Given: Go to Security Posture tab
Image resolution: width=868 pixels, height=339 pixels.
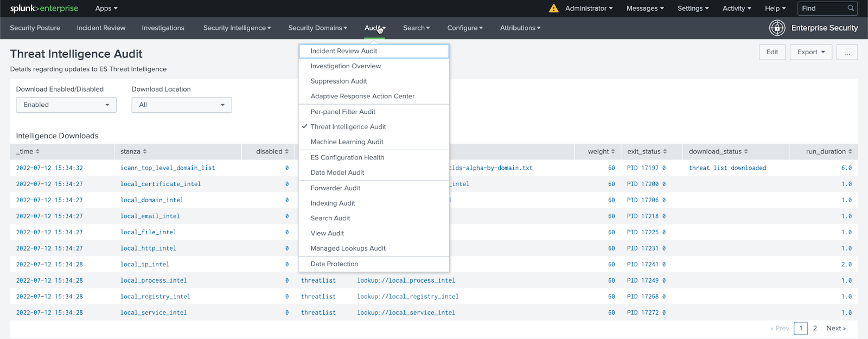Looking at the screenshot, I should (35, 28).
